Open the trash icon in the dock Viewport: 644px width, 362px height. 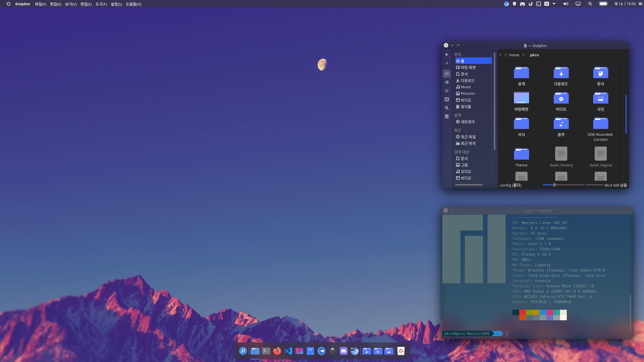(x=401, y=351)
